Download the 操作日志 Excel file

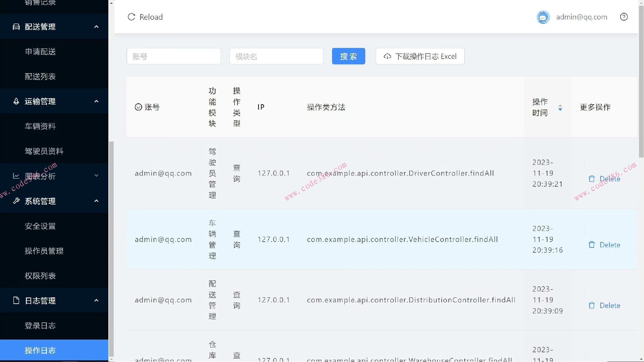pos(420,56)
